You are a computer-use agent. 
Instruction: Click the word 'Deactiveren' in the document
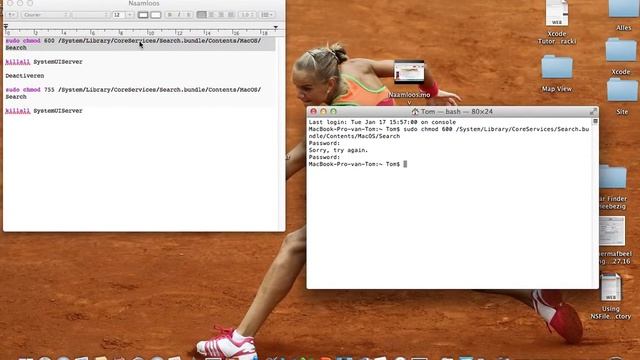click(24, 76)
